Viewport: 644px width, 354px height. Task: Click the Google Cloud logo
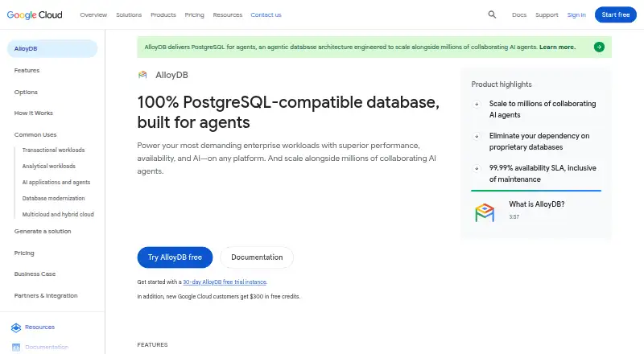point(35,14)
